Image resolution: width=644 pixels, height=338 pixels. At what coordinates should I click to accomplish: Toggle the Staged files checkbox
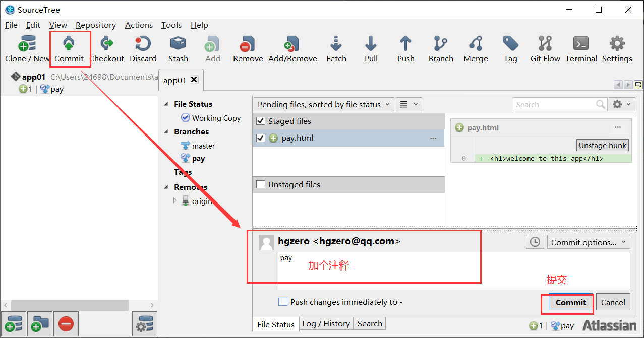261,121
